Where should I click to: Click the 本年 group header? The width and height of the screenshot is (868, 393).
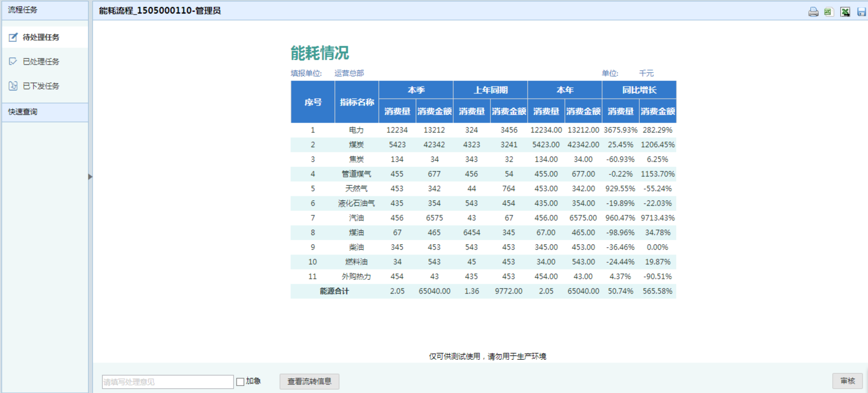click(565, 90)
